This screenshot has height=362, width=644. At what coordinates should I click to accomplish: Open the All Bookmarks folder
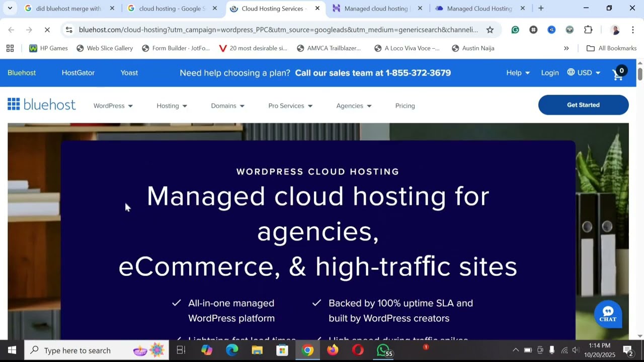click(612, 48)
